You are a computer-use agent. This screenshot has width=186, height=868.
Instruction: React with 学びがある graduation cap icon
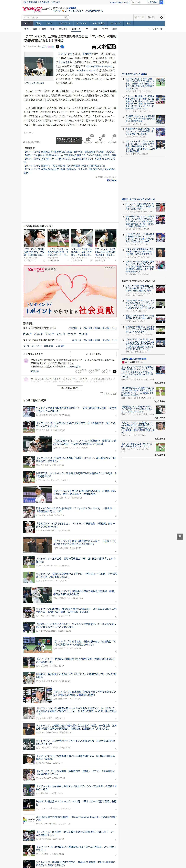(x=89, y=139)
